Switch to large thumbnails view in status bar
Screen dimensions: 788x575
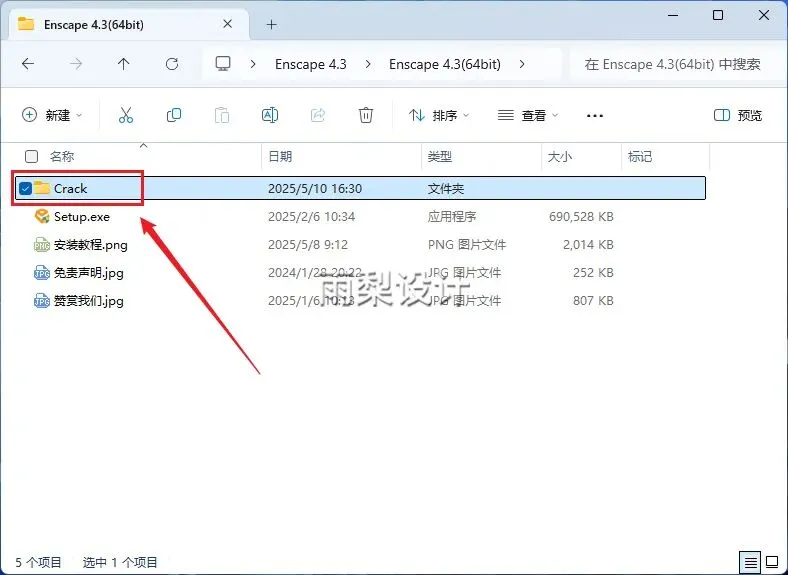click(x=772, y=562)
